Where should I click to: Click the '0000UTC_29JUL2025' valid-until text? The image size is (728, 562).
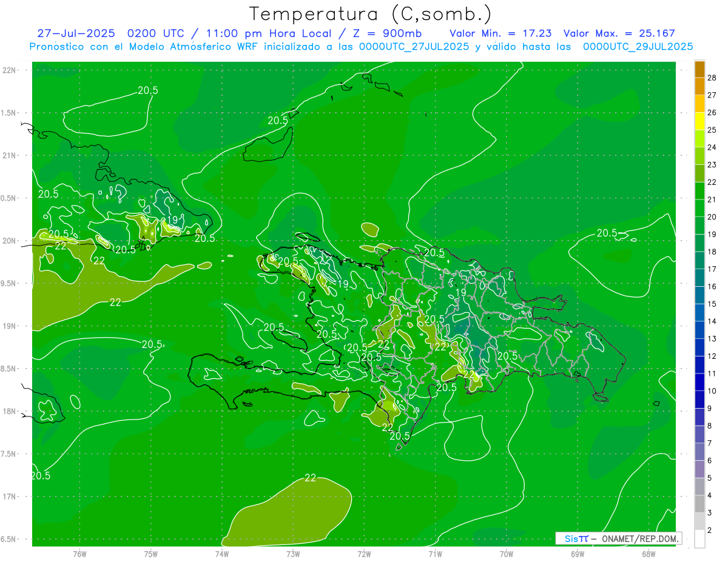pos(638,47)
